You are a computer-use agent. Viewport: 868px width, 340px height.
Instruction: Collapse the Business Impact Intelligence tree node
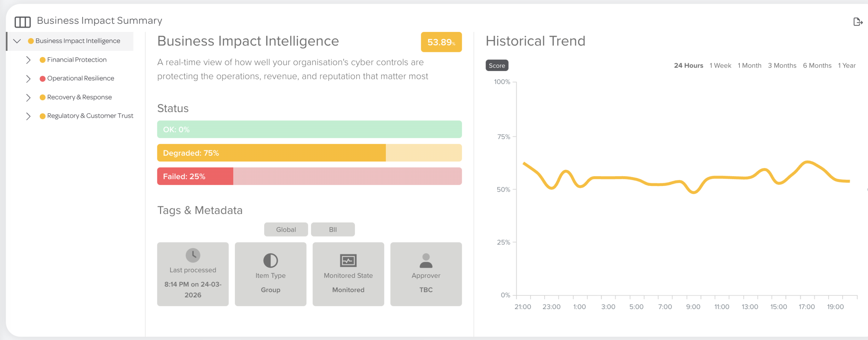(x=17, y=41)
